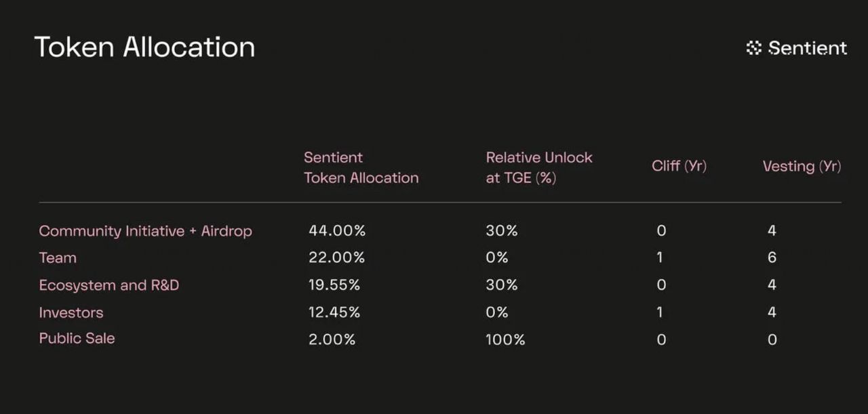The image size is (868, 414).
Task: Click the Team vesting value 6
Action: pyautogui.click(x=772, y=258)
